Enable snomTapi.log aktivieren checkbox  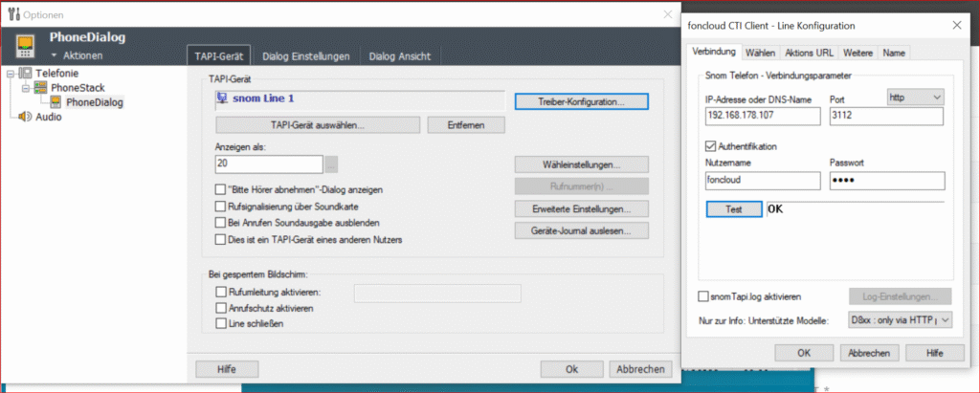[x=703, y=296]
